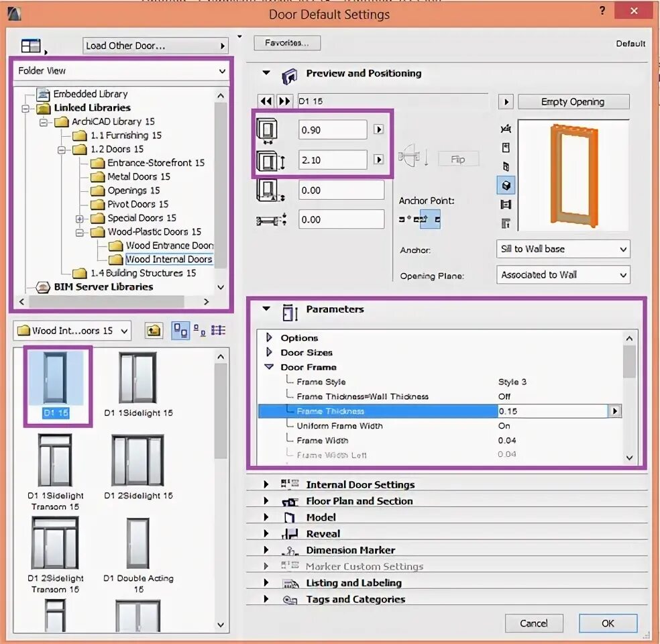Click the Cancel button

coord(534,623)
